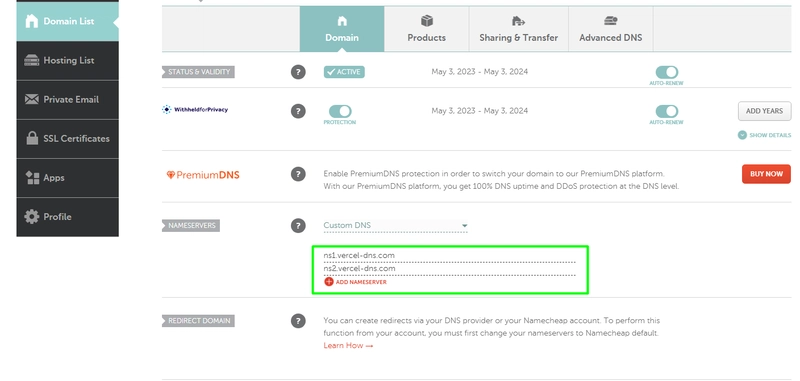Click Buy Now for PremiumDNS
Viewport: 800px width, 381px height.
click(x=766, y=174)
